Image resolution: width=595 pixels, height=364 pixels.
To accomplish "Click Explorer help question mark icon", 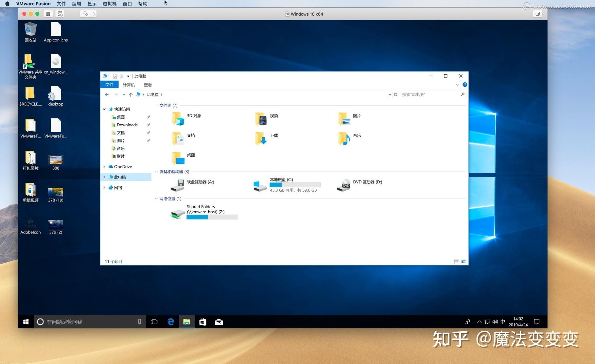I will [x=465, y=85].
